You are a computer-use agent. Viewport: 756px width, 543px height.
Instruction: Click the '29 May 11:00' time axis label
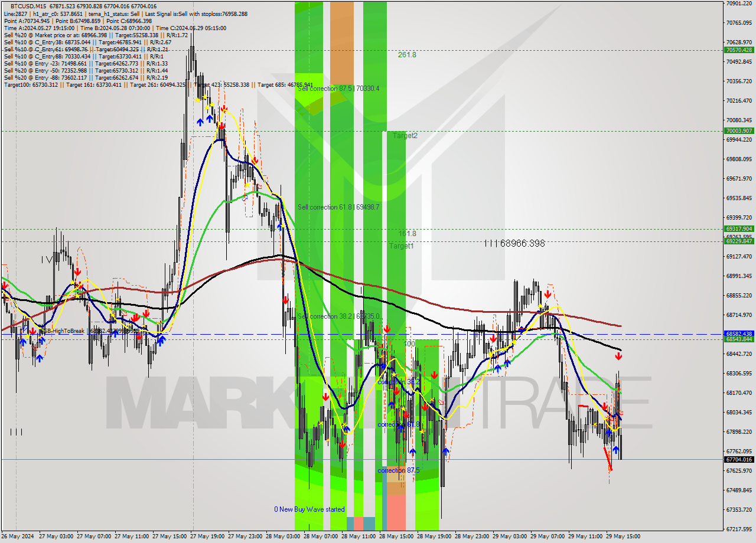(584, 537)
